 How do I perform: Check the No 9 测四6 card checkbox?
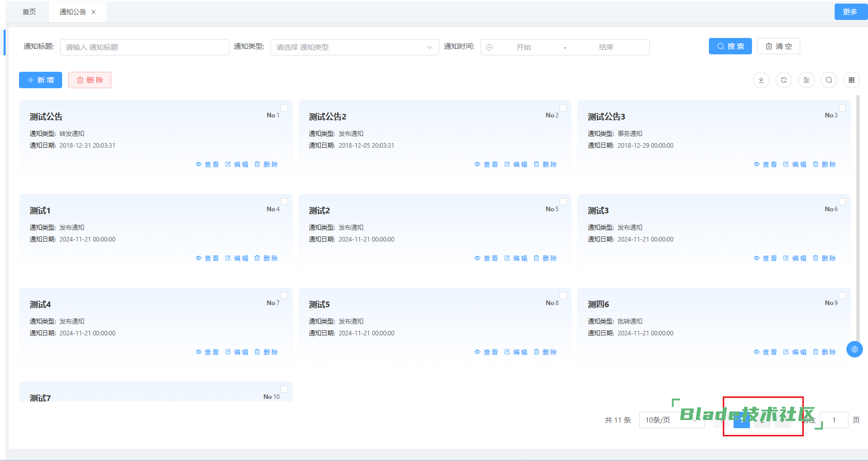(x=842, y=295)
